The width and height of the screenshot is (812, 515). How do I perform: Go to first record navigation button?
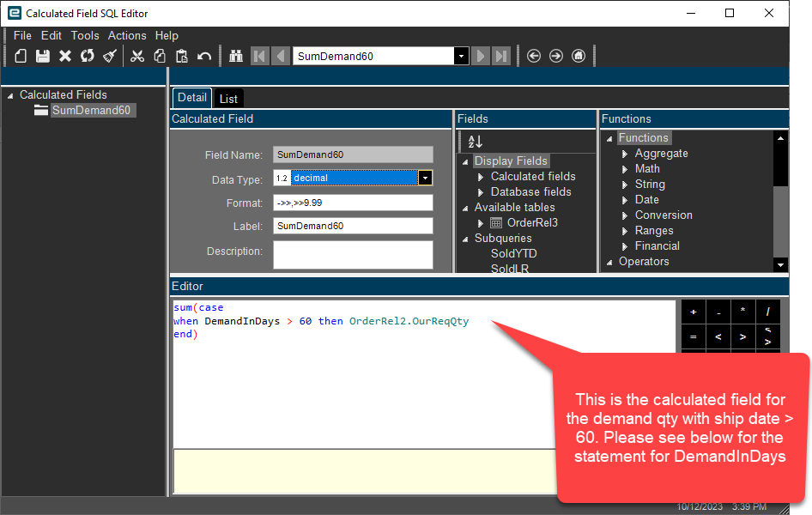[x=260, y=56]
